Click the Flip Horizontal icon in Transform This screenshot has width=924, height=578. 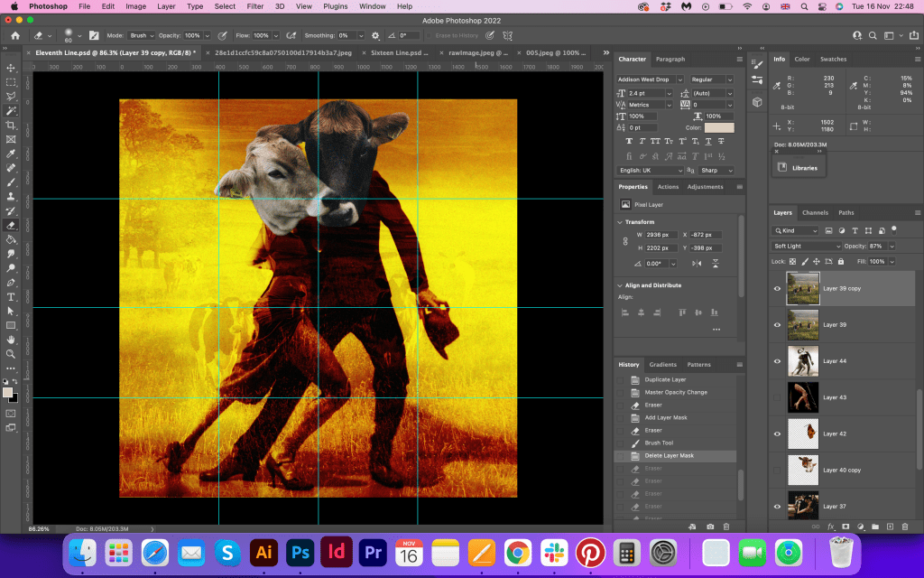click(696, 264)
